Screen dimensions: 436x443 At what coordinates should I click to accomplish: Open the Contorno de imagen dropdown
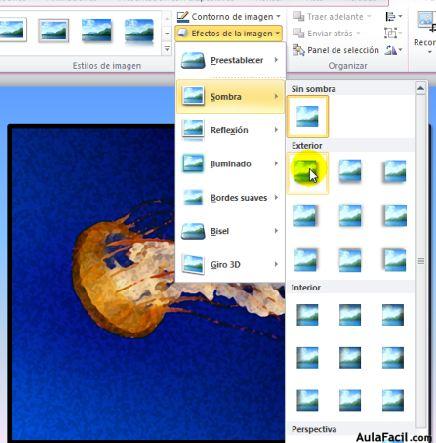[x=229, y=17]
